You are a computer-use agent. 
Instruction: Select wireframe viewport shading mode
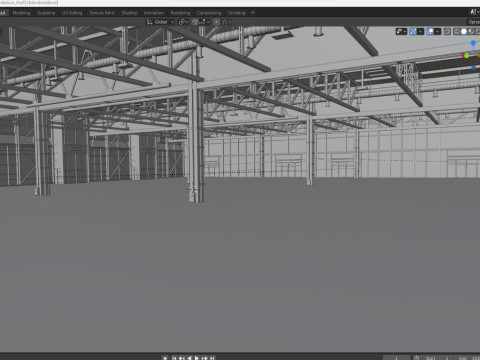(x=457, y=31)
